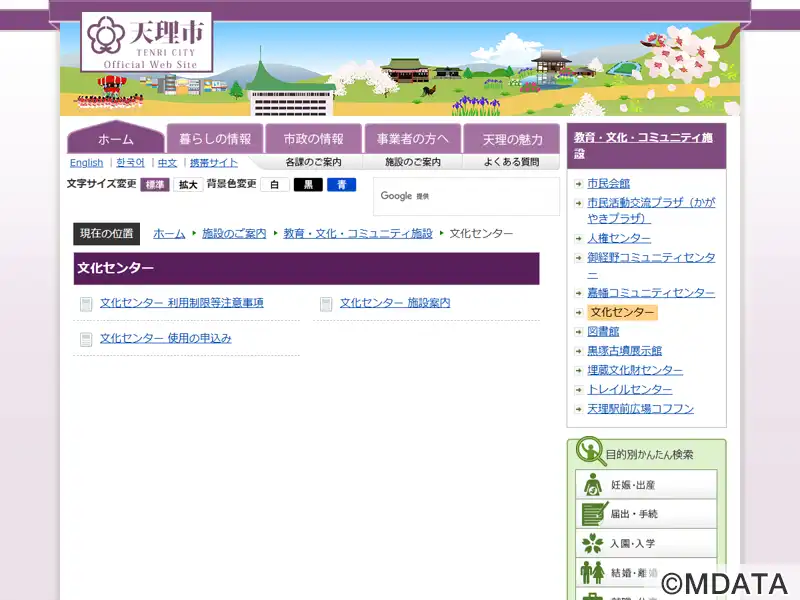Click document icon beside 利用制限等注意事項
The width and height of the screenshot is (800, 600).
tap(86, 304)
